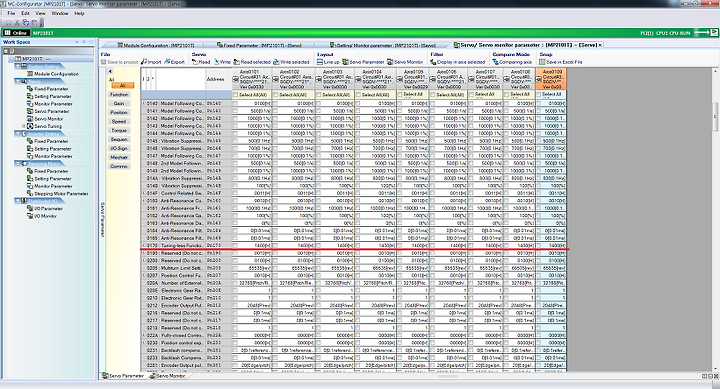The height and width of the screenshot is (389, 720).
Task: Open the View menu
Action: (40, 13)
